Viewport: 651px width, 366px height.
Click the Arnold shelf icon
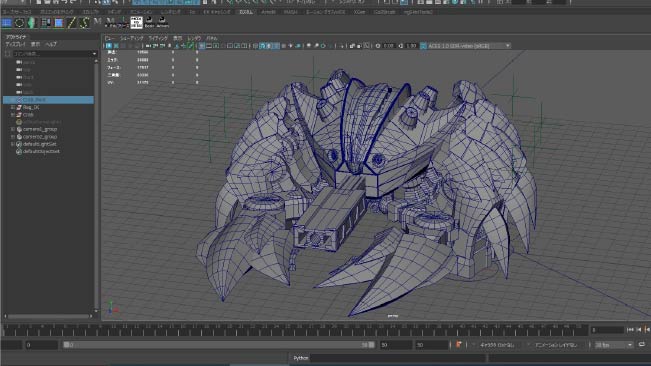tap(162, 22)
